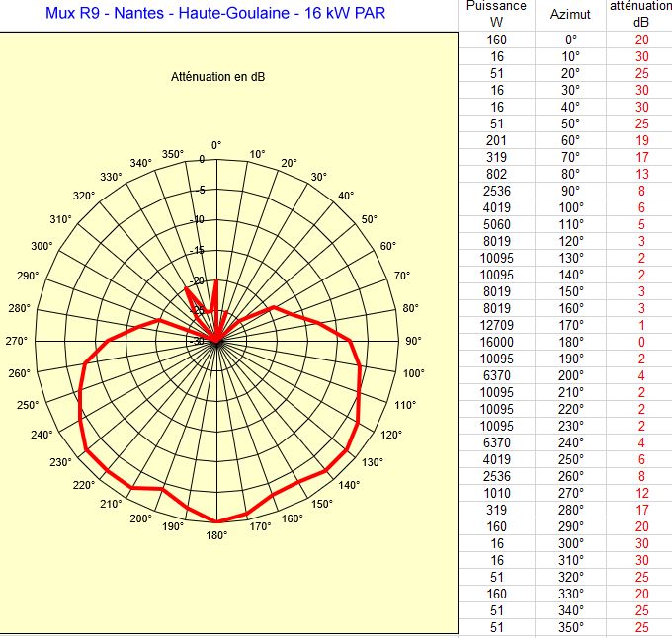
Task: Click the 180° label on the polar chart
Action: click(216, 535)
